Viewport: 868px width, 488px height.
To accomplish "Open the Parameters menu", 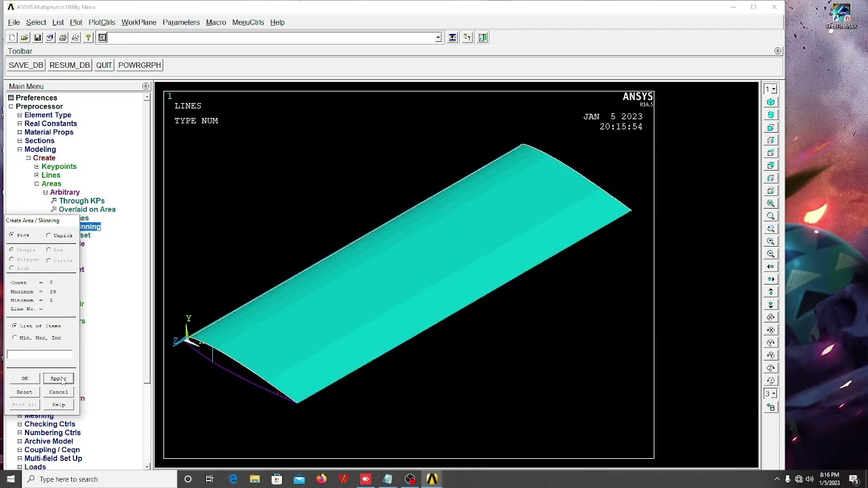I will point(181,22).
